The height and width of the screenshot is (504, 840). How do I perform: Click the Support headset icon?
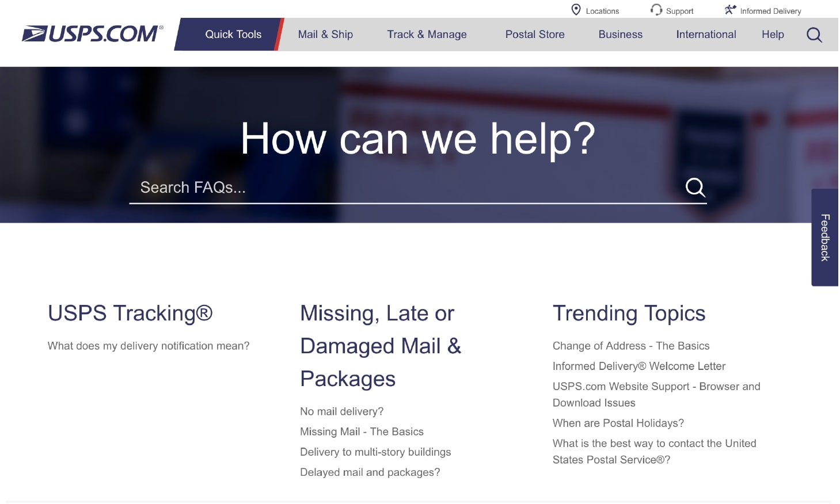(x=656, y=10)
